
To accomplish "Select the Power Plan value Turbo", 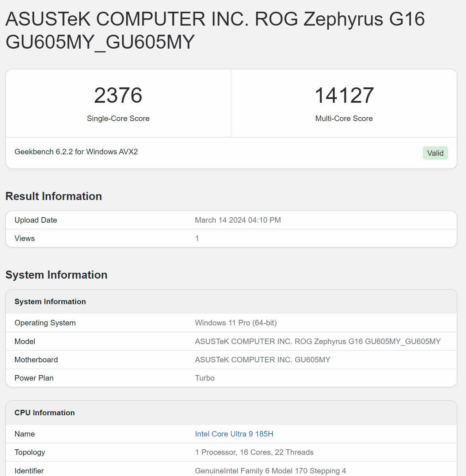I will (205, 378).
